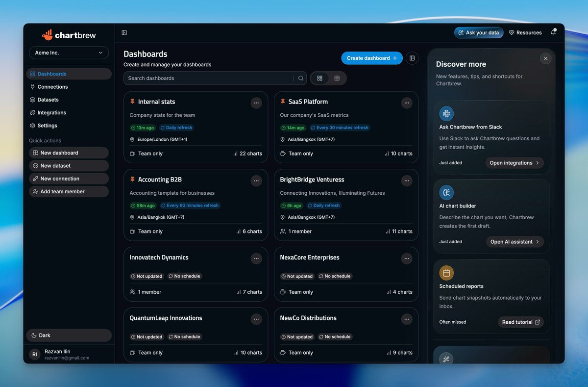
Task: Open the notifications bell
Action: (x=553, y=32)
